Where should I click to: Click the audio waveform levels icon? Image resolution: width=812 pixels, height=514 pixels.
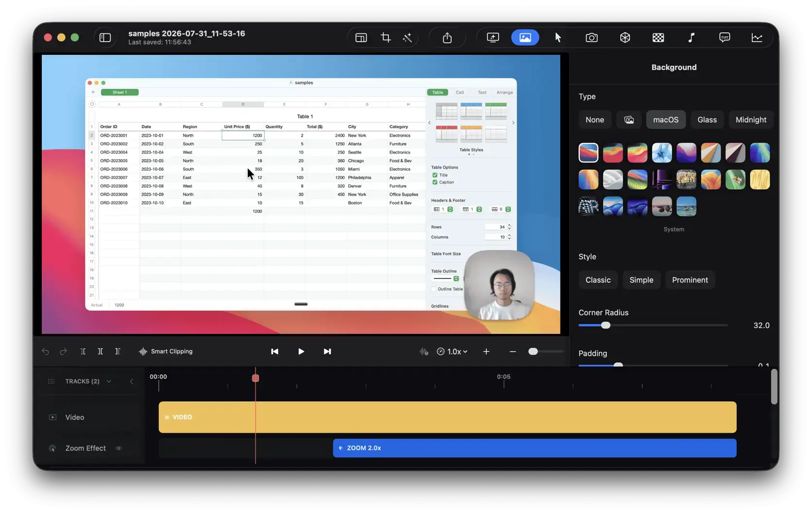tap(423, 351)
